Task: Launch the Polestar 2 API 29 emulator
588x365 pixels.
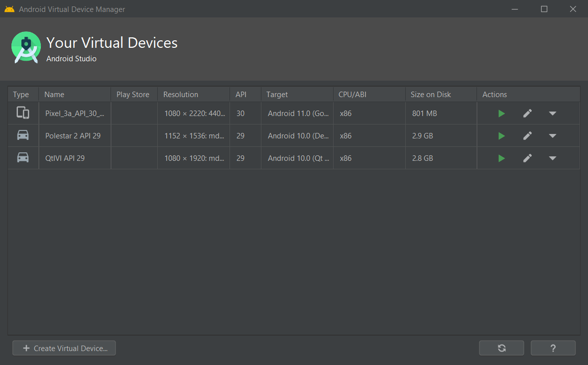Action: tap(501, 136)
